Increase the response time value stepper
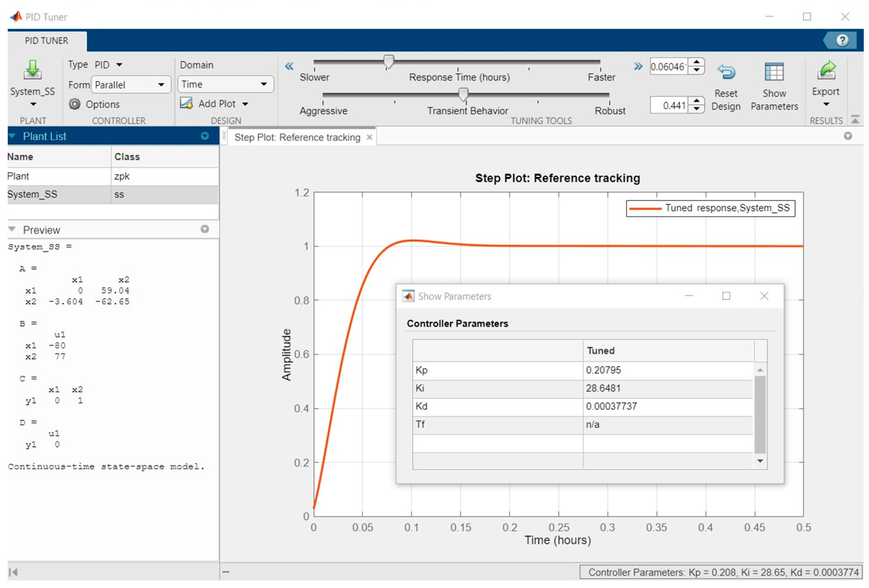869x588 pixels. coord(696,62)
